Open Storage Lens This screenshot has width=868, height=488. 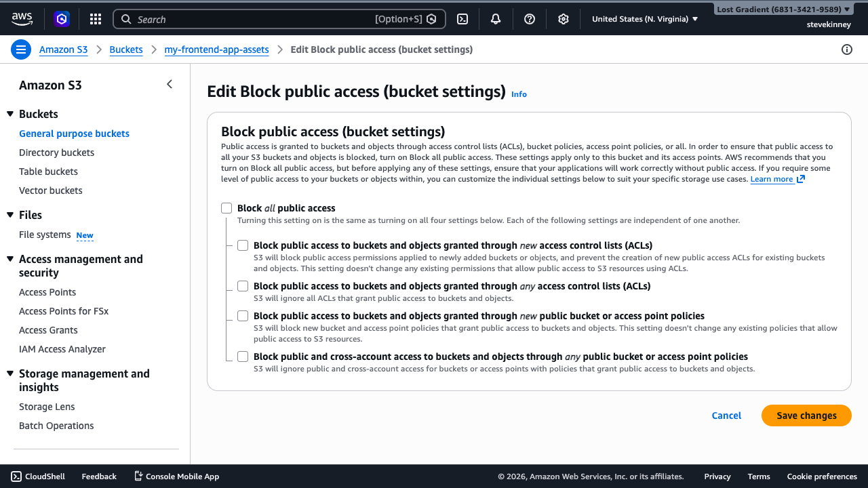tap(47, 407)
